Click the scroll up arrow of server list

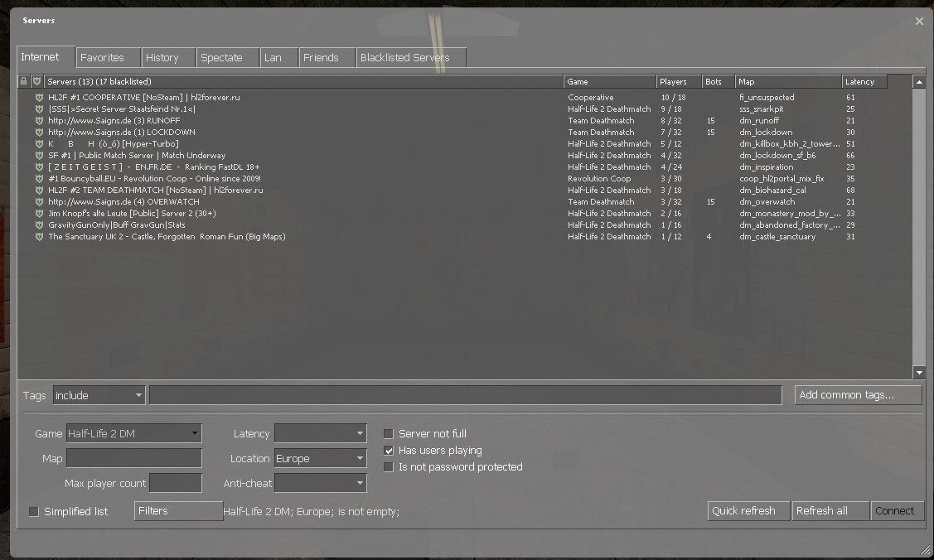(x=919, y=81)
